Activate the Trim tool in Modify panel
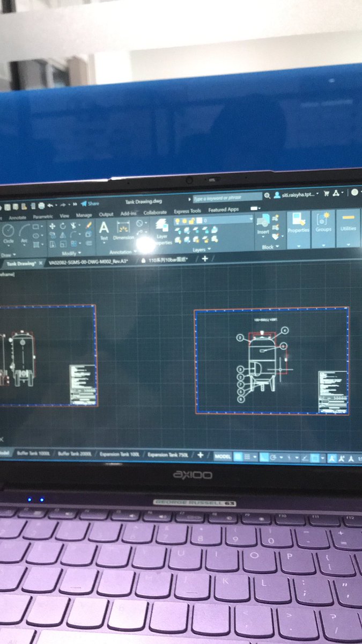The image size is (362, 644). click(x=73, y=226)
